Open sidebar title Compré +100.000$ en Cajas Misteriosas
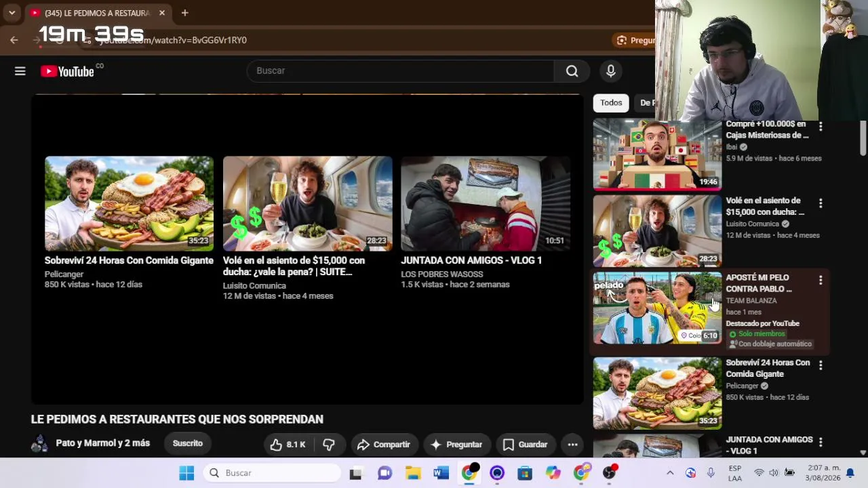 click(767, 129)
